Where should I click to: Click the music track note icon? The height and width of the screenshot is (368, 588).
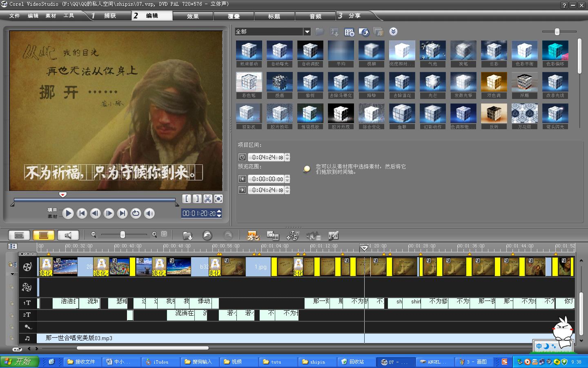[27, 338]
